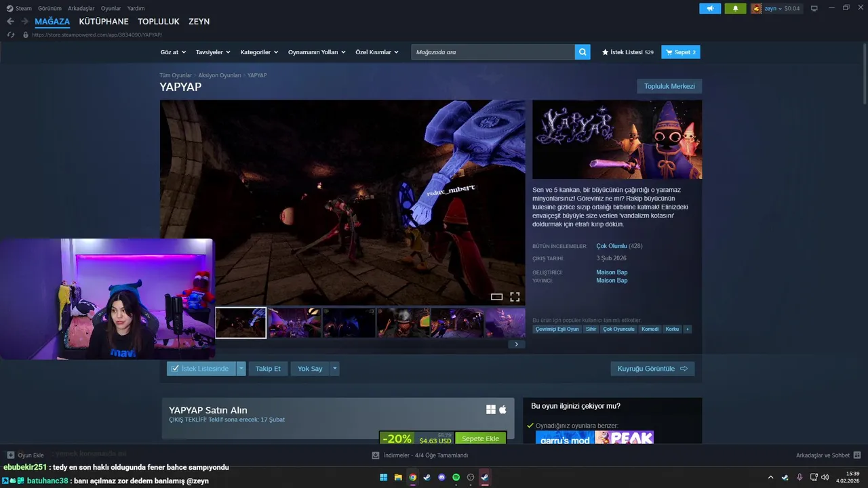868x488 pixels.
Task: Open Discord from the taskbar
Action: (441, 477)
